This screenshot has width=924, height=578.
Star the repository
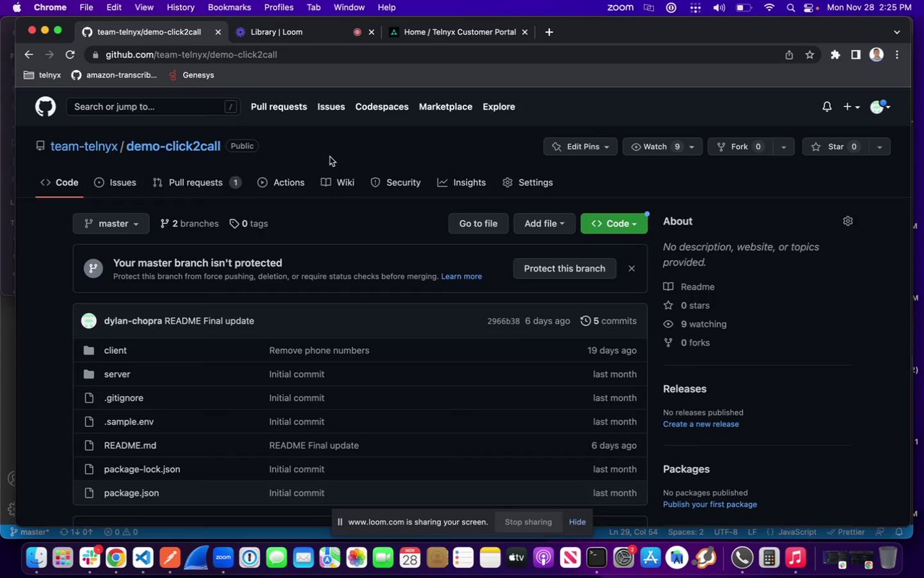(834, 147)
